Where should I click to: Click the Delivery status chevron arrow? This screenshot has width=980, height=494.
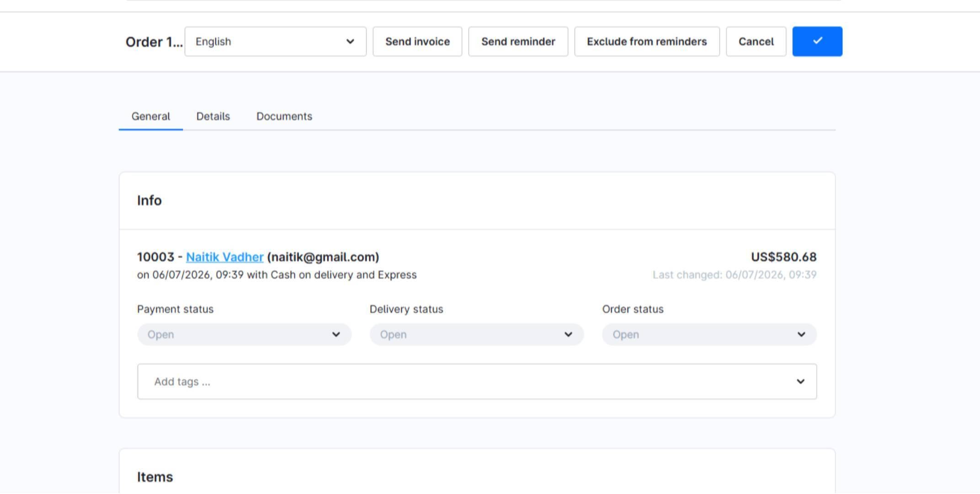pyautogui.click(x=568, y=334)
